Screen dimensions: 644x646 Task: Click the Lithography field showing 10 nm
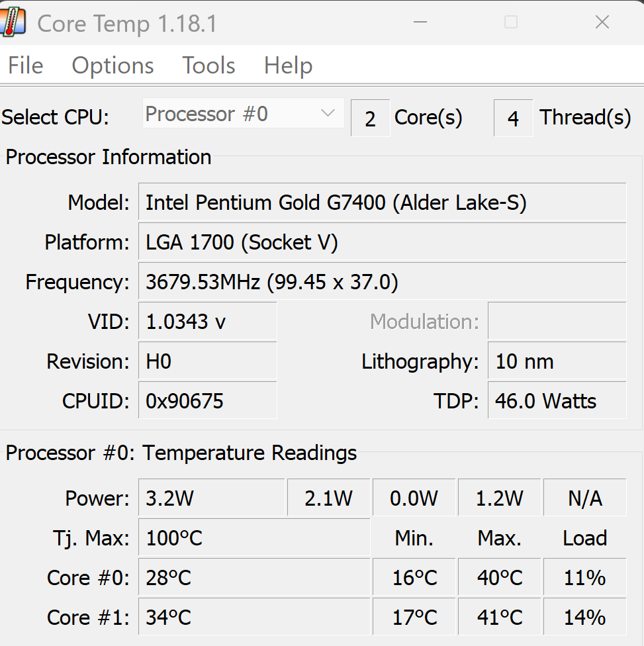point(556,361)
